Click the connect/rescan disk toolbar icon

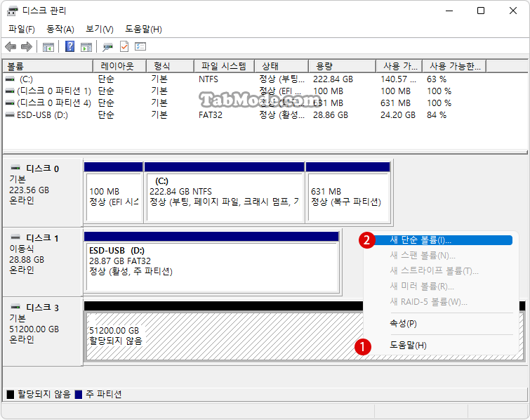pos(108,46)
